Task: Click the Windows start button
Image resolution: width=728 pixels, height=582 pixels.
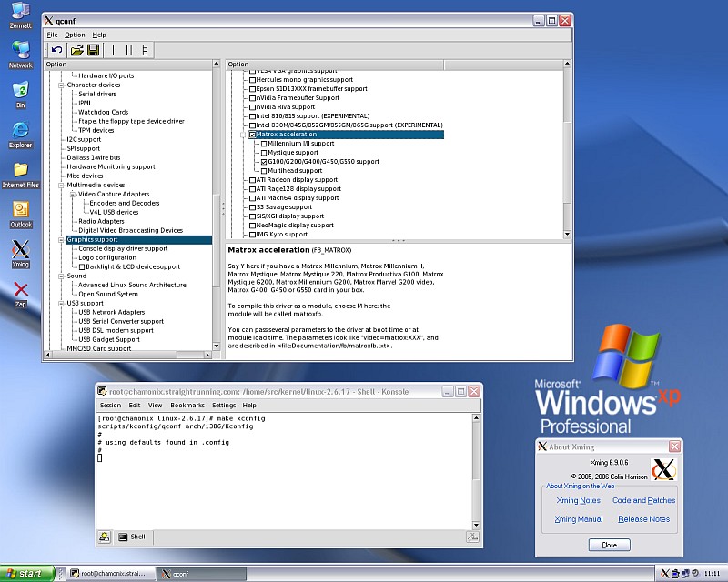Action: (27, 574)
